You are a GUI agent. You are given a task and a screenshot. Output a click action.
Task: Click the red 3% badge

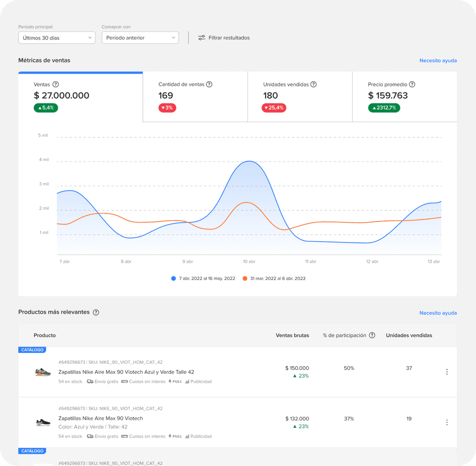(167, 108)
